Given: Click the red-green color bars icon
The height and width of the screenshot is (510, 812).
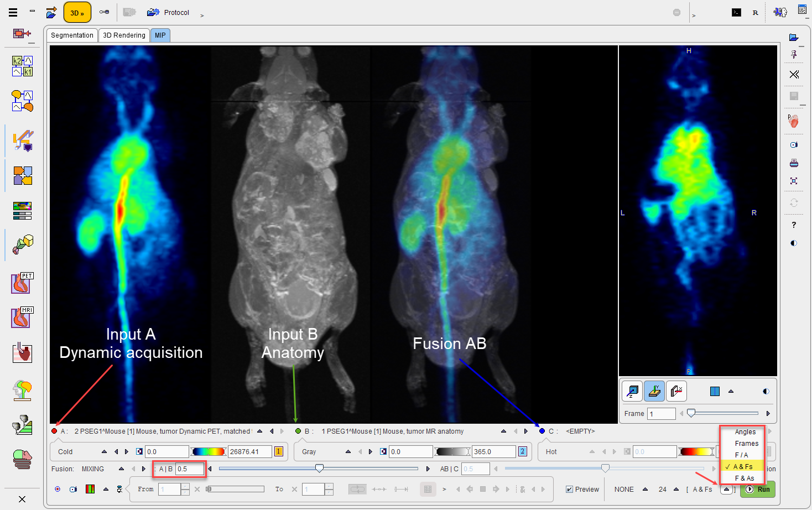Looking at the screenshot, I should click(x=90, y=490).
